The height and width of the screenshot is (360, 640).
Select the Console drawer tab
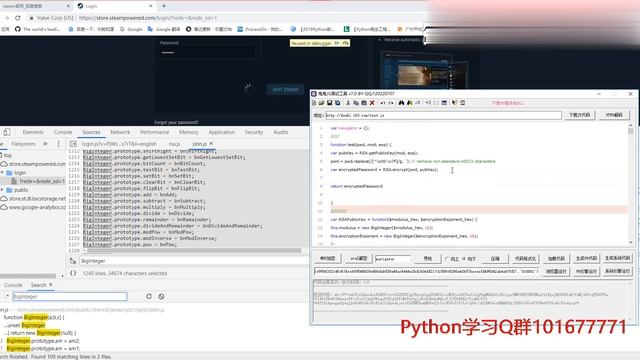13,285
